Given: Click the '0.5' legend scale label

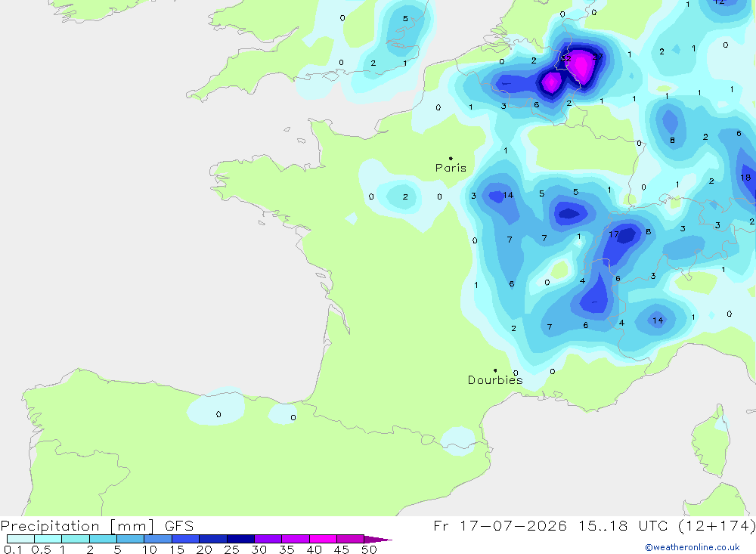Looking at the screenshot, I should 41,549.
